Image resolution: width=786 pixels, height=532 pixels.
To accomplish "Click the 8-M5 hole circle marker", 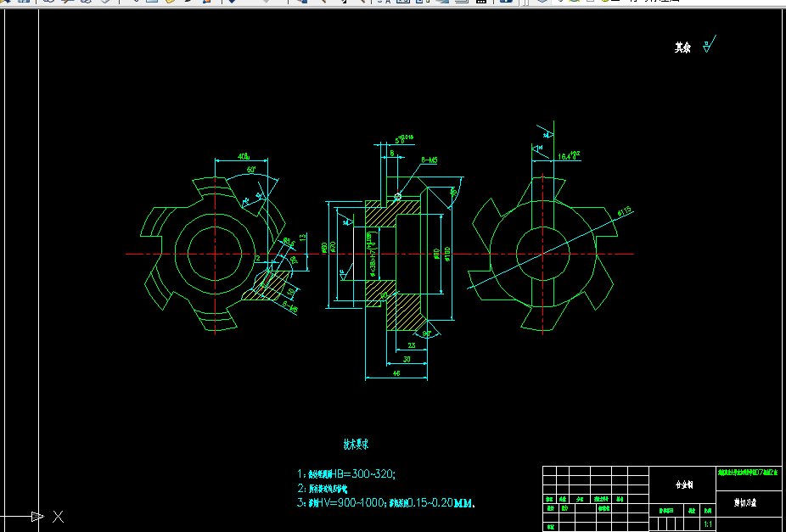I will coord(398,197).
